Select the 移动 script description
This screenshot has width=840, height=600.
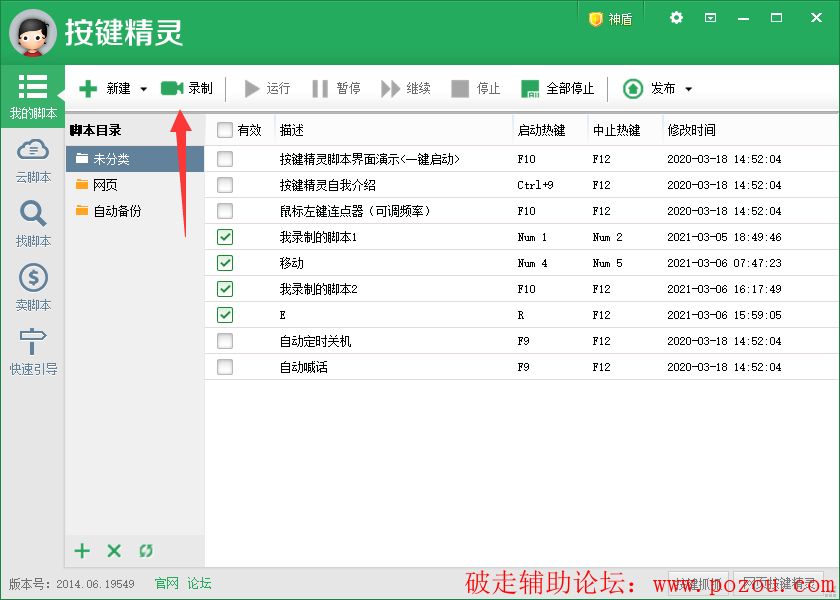coord(291,263)
